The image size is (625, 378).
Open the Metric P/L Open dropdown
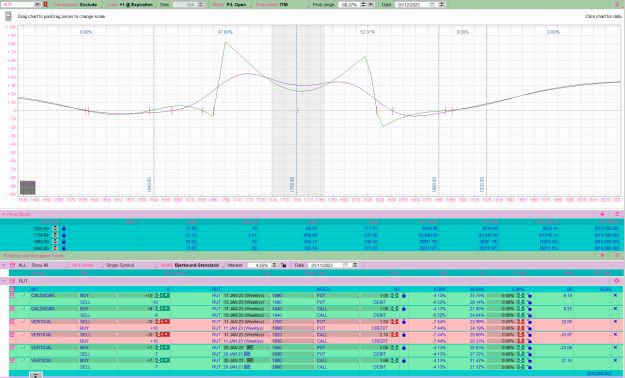click(x=231, y=5)
